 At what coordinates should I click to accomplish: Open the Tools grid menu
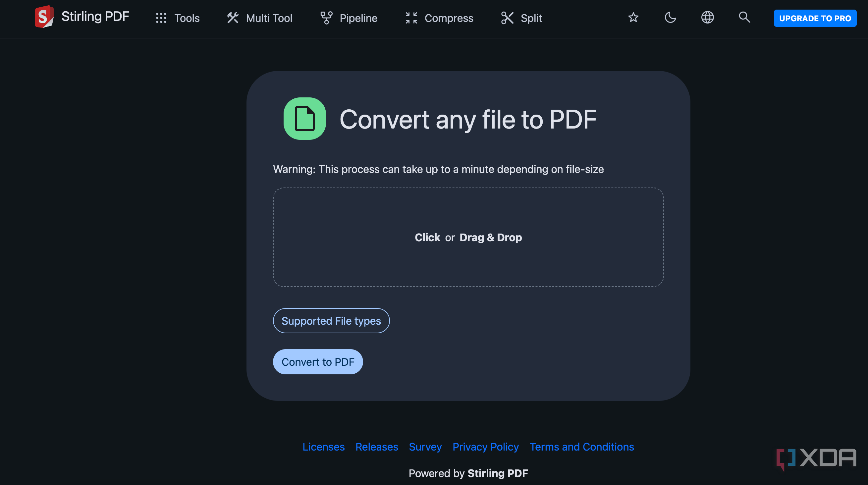(x=178, y=18)
